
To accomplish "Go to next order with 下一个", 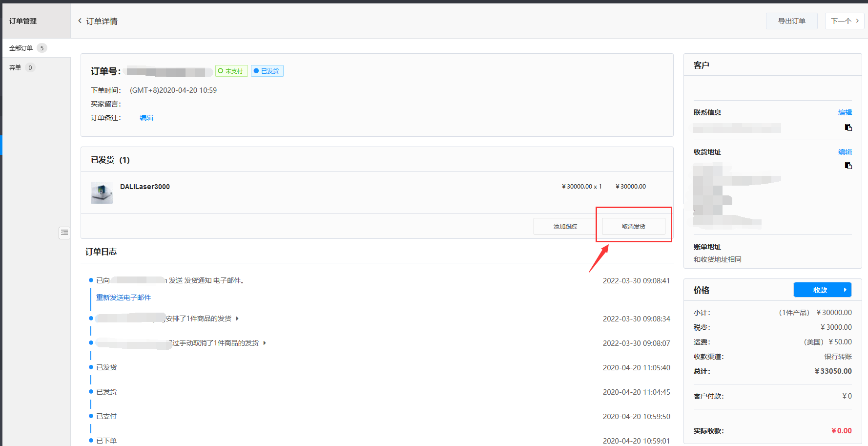I will click(x=844, y=21).
